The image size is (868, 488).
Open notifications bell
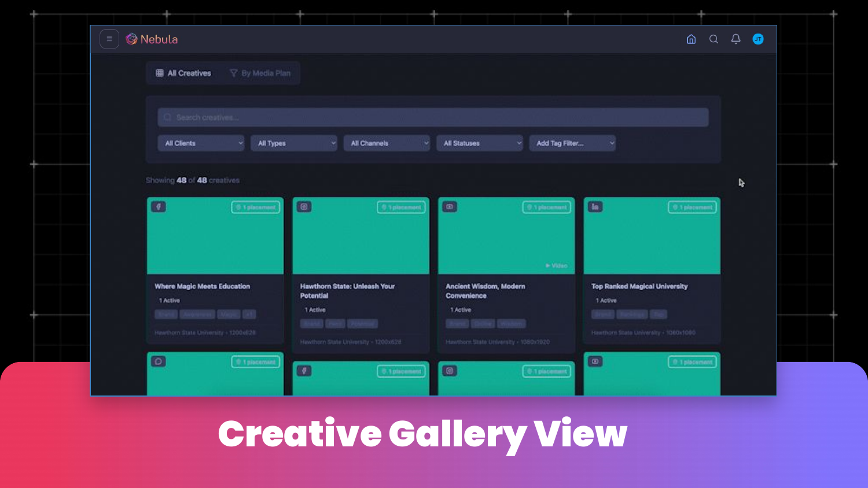[735, 39]
